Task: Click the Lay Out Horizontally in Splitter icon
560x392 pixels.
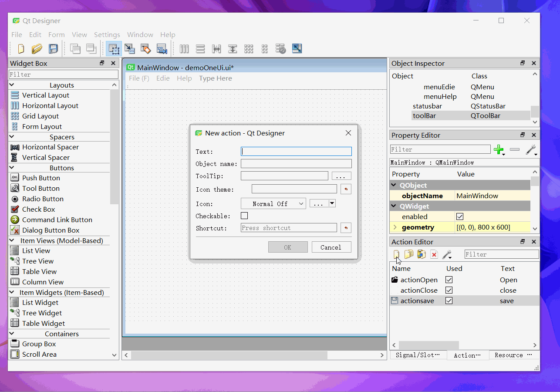Action: tap(216, 49)
